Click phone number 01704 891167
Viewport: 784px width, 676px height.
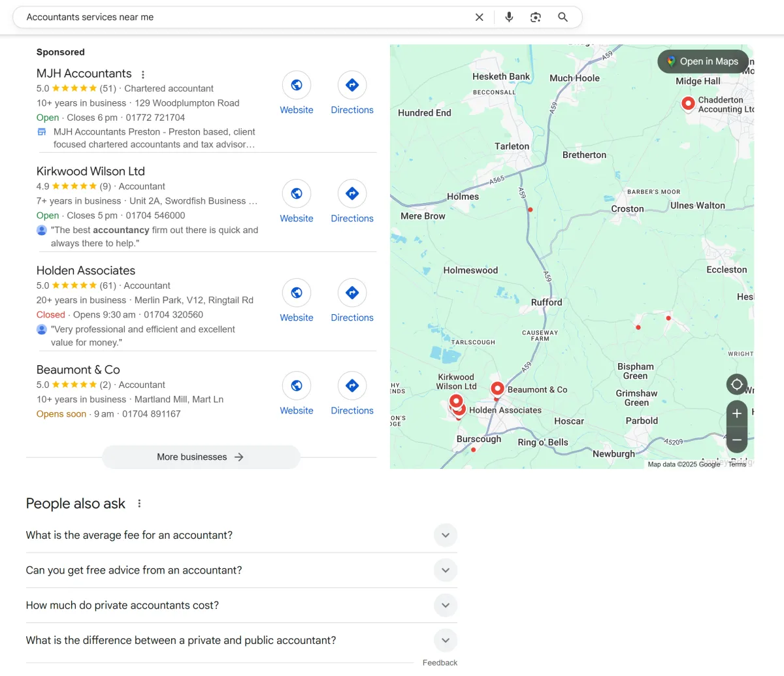152,414
